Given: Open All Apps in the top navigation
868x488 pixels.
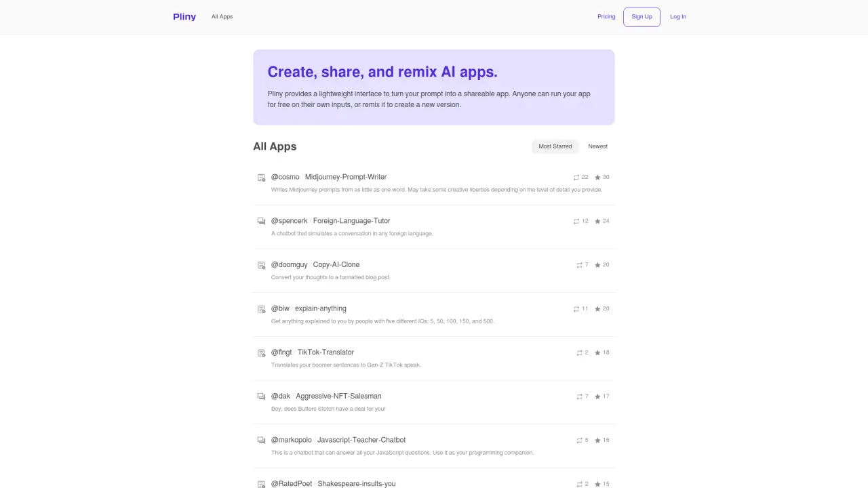Looking at the screenshot, I should 222,17.
